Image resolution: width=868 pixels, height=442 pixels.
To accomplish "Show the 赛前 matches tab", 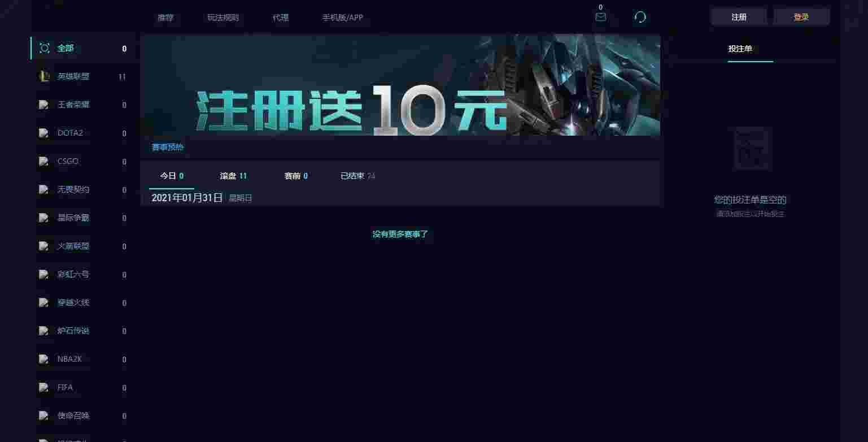I will click(x=296, y=176).
